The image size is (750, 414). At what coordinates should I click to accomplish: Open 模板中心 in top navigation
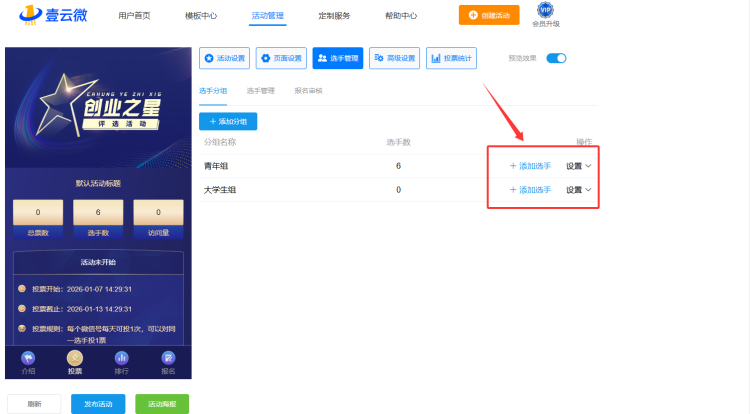tap(201, 16)
